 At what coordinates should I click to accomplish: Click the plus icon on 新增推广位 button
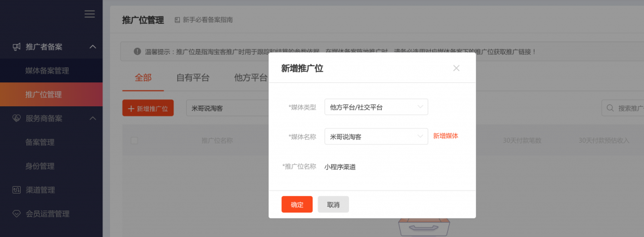[x=131, y=108]
